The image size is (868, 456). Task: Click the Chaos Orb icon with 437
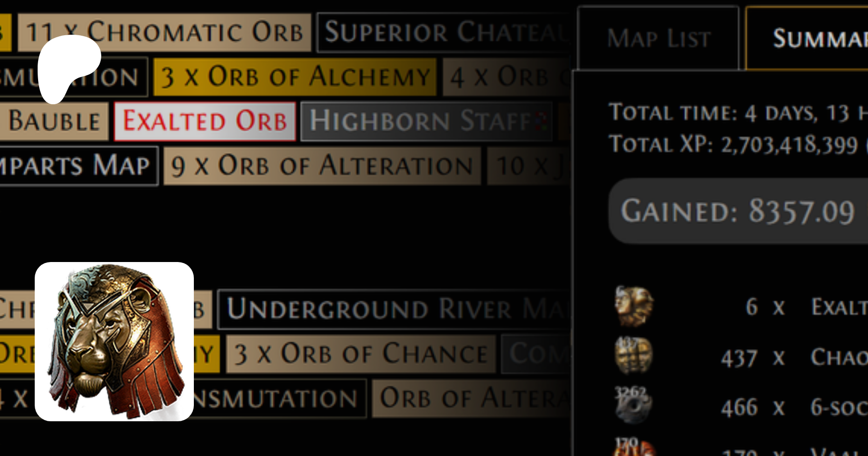tap(634, 356)
